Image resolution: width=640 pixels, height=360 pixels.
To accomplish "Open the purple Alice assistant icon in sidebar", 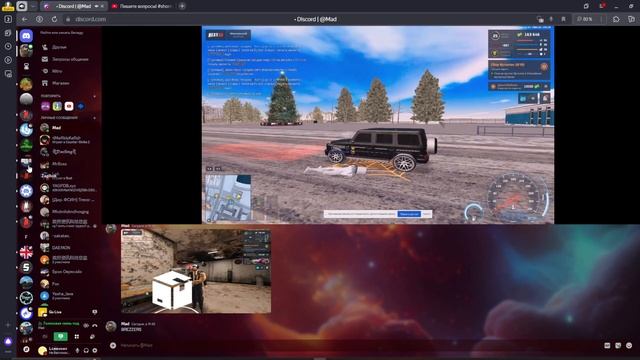I will 8,341.
